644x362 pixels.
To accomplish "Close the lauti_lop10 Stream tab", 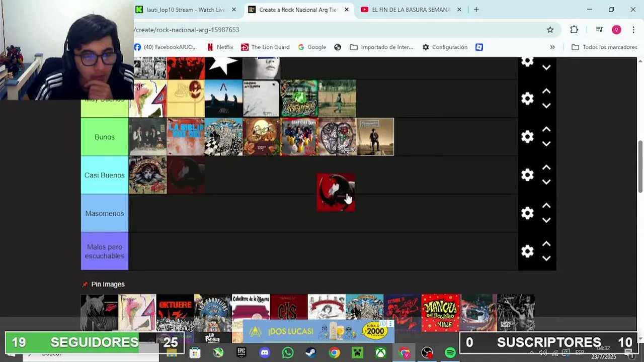I will click(234, 10).
